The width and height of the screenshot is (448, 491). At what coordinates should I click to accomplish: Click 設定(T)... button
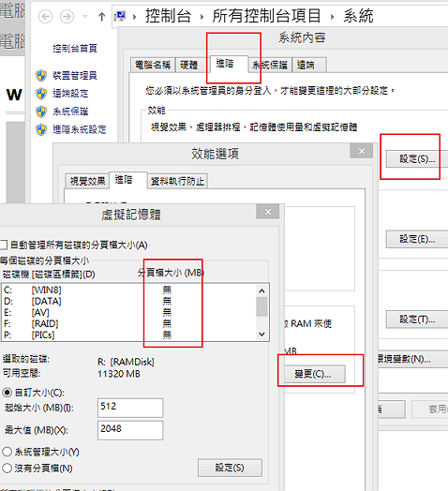417,320
